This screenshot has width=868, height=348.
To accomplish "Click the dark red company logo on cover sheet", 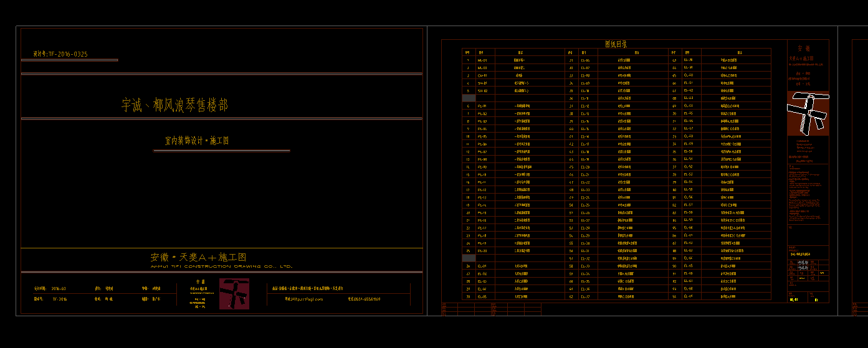I will 234,294.
